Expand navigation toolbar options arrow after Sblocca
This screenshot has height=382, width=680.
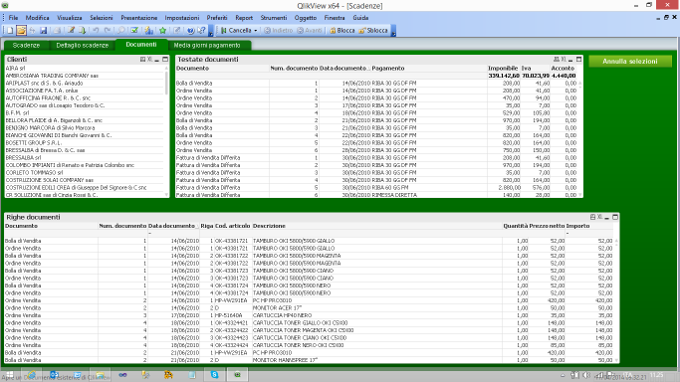(393, 31)
